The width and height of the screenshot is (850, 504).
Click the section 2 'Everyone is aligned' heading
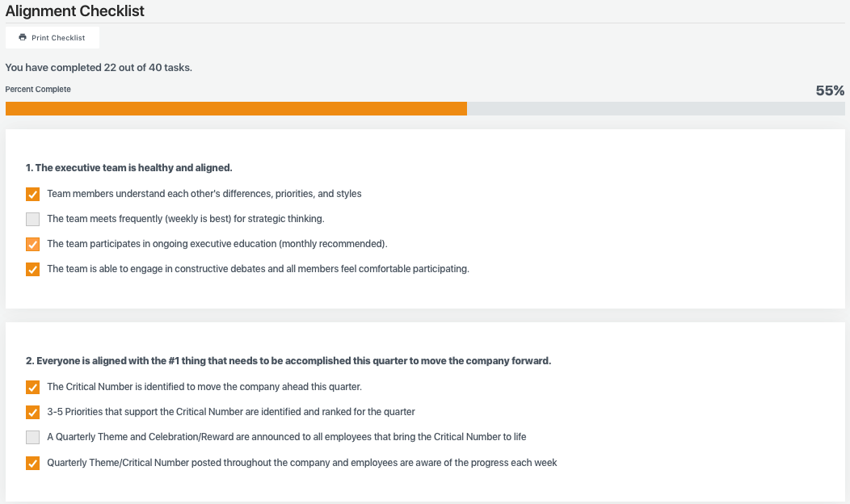288,361
